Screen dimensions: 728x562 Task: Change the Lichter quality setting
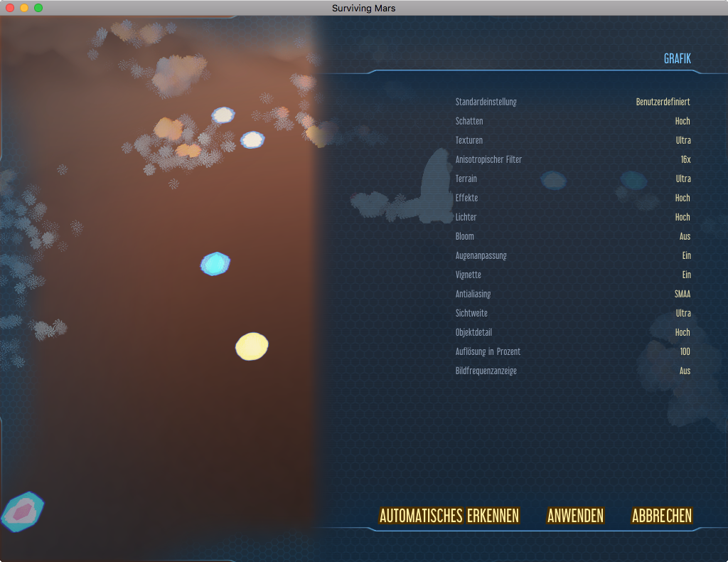(x=573, y=217)
